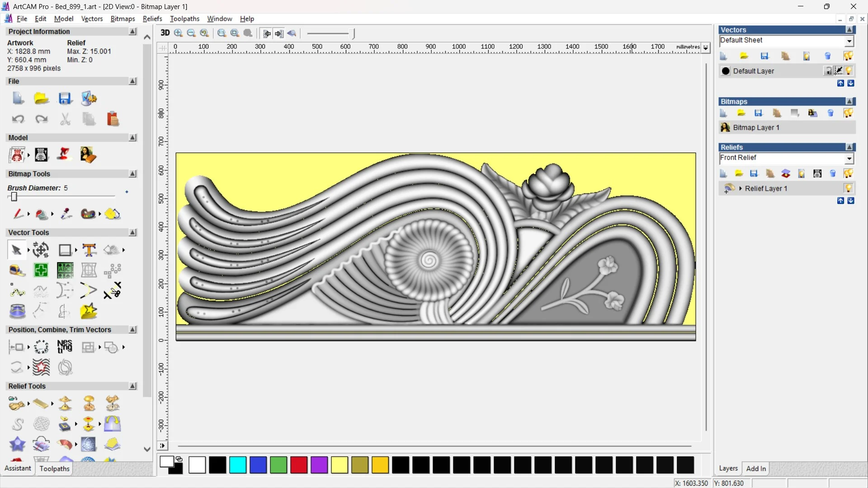
Task: Switch to the Toolpaths tab
Action: coord(54,469)
